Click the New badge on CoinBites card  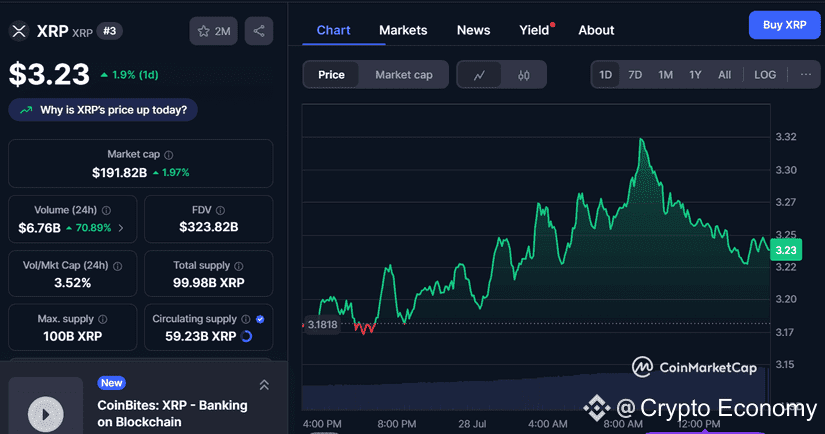tap(112, 383)
